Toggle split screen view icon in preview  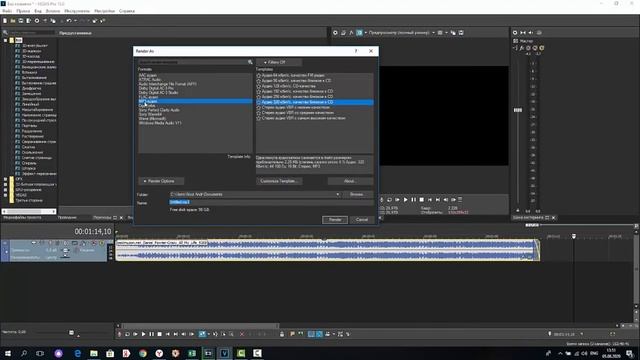click(359, 33)
